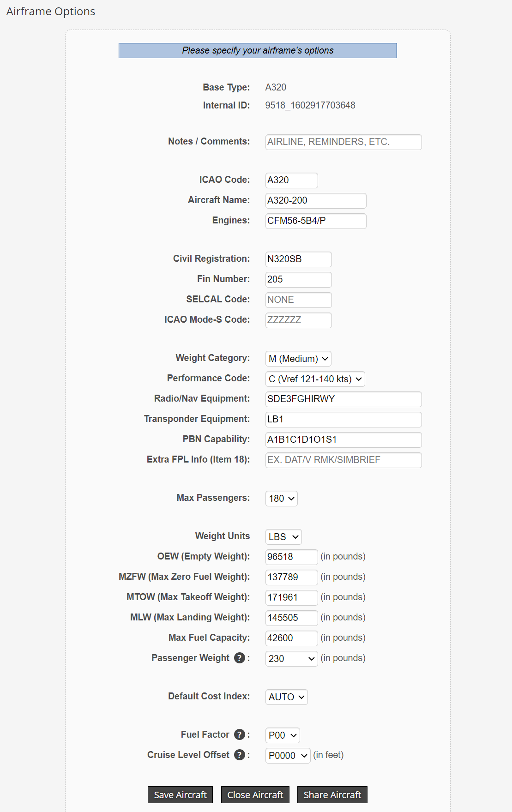Open the Passenger Weight value dropdown

[291, 659]
